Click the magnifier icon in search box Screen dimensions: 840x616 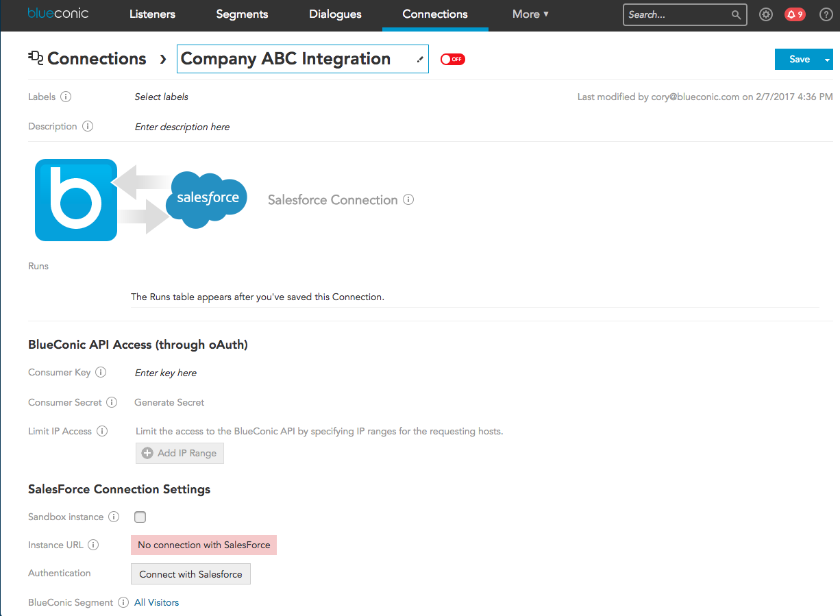coord(736,14)
